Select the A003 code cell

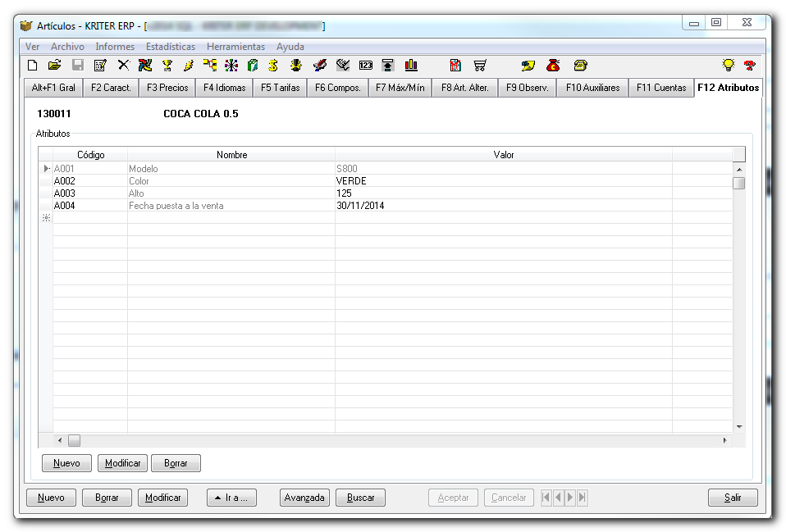coord(90,193)
